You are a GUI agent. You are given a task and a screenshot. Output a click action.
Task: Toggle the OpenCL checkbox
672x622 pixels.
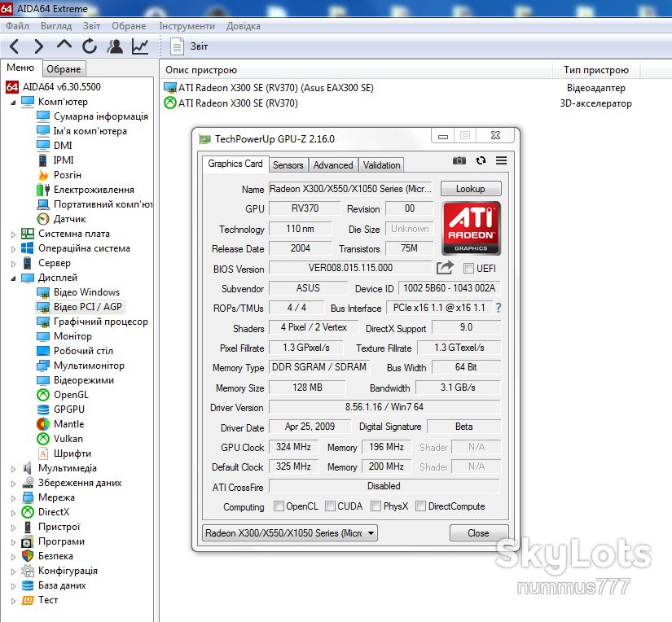(x=279, y=506)
